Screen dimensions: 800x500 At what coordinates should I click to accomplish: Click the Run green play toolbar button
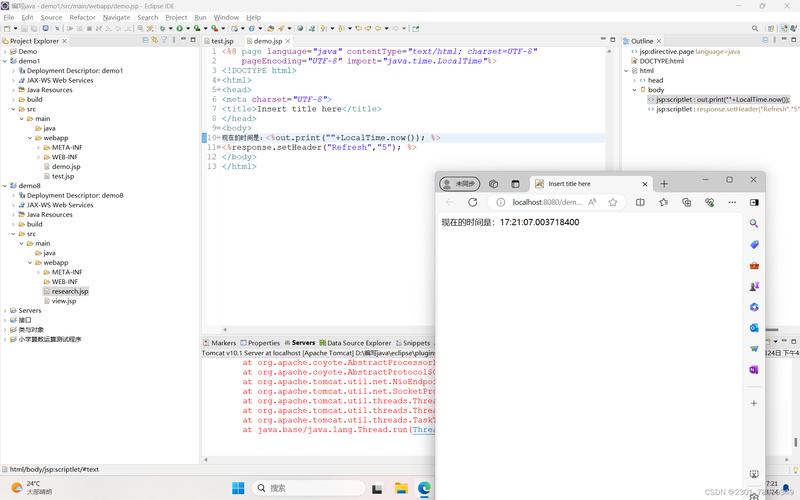coord(180,29)
